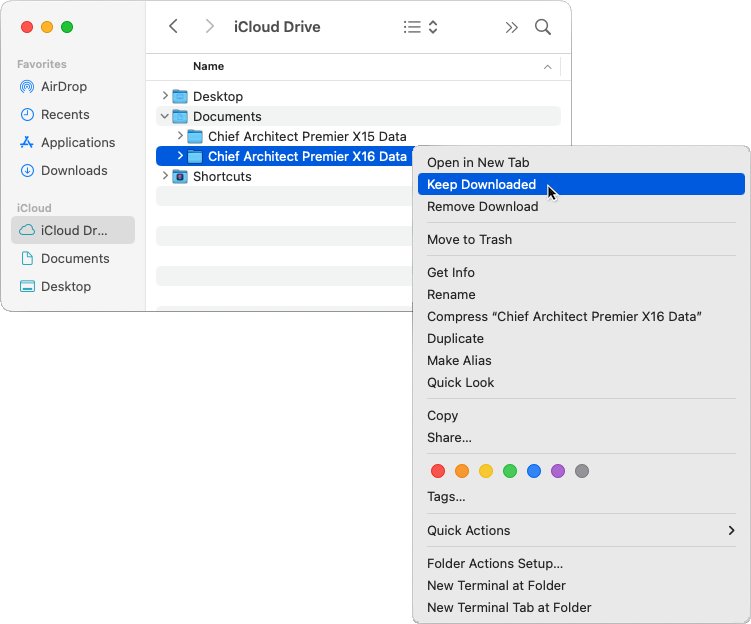The width and height of the screenshot is (751, 624).
Task: Apply the green tag color
Action: tap(510, 471)
